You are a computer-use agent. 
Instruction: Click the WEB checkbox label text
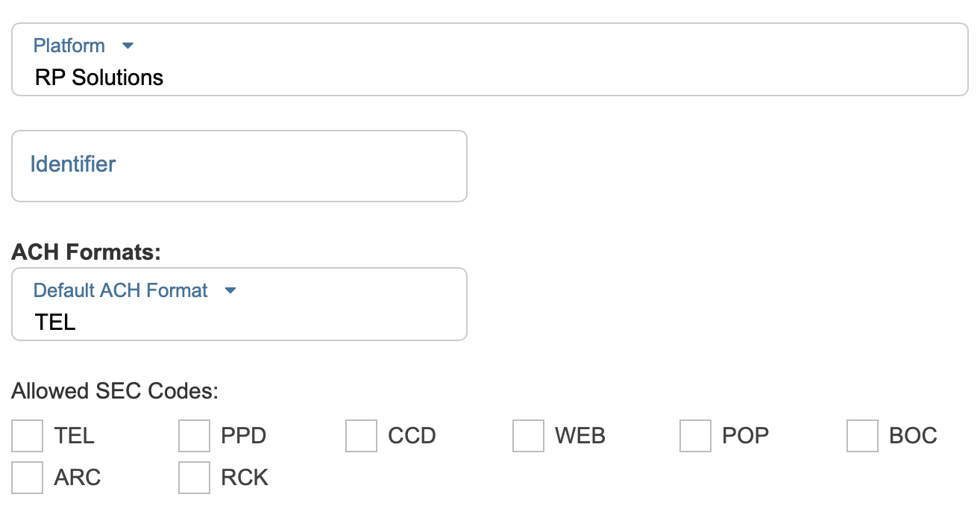(x=580, y=436)
